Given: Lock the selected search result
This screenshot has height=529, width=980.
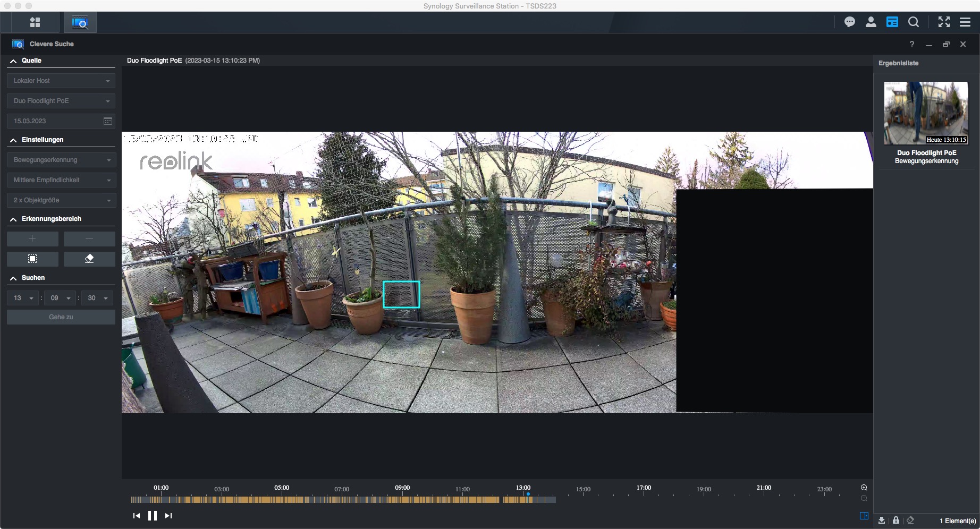Looking at the screenshot, I should [896, 521].
